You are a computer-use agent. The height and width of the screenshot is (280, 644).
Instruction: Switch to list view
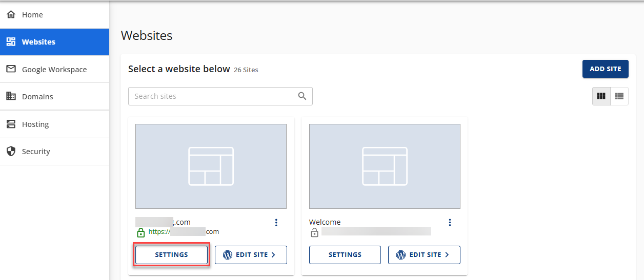[619, 96]
